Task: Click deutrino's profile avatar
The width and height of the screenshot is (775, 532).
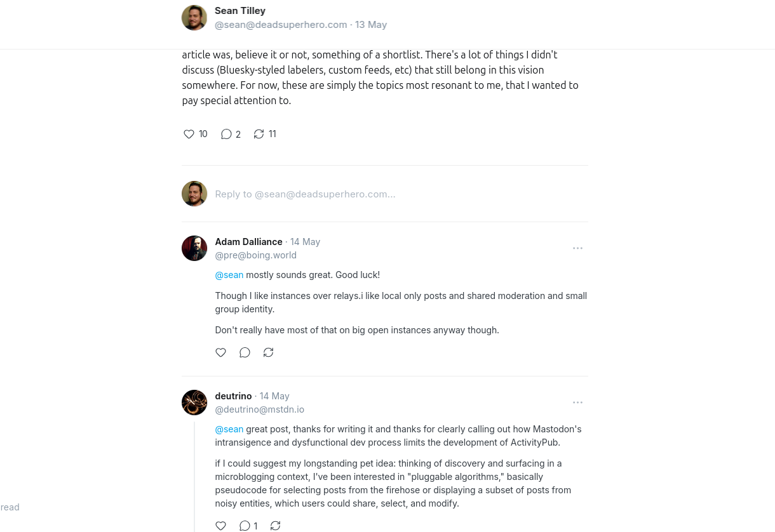Action: coord(194,402)
